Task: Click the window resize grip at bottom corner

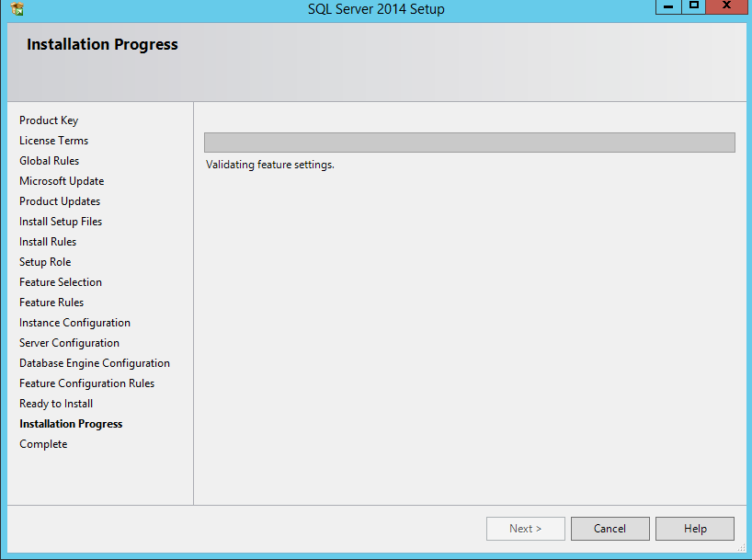Action: 741,547
